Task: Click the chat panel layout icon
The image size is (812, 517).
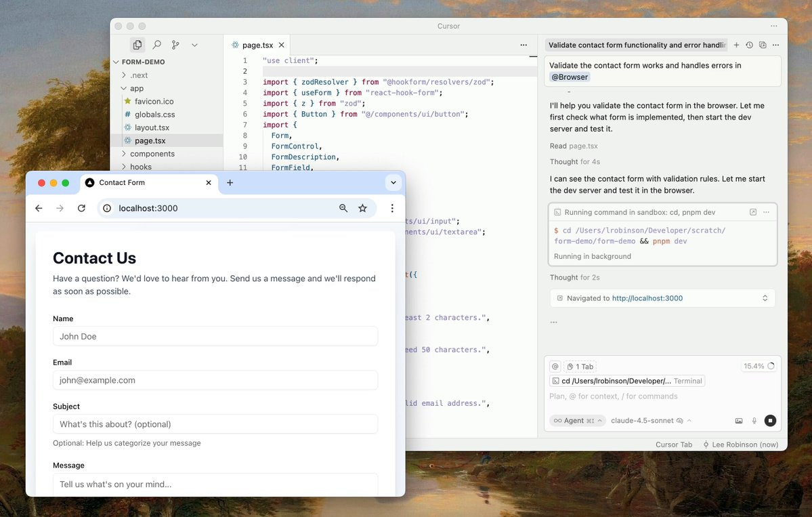Action: [x=763, y=45]
